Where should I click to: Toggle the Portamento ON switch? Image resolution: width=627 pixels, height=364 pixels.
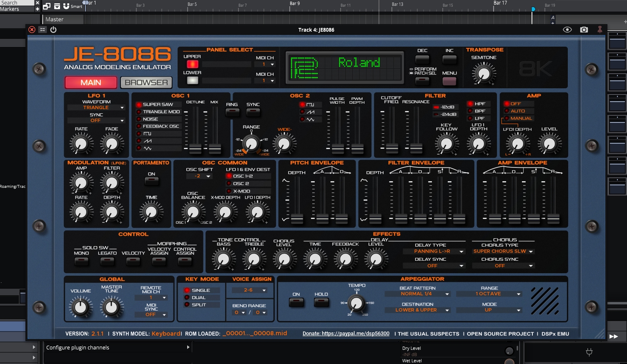pos(151,181)
